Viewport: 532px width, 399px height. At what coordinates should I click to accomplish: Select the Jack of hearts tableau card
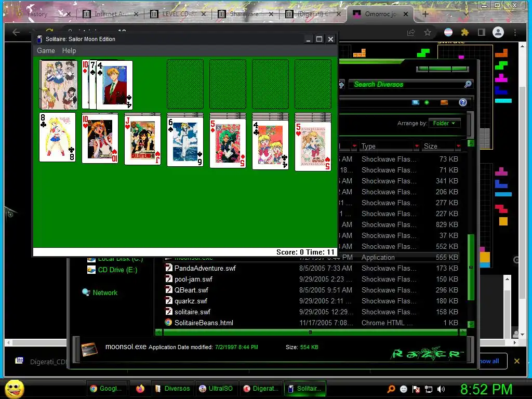pyautogui.click(x=143, y=140)
